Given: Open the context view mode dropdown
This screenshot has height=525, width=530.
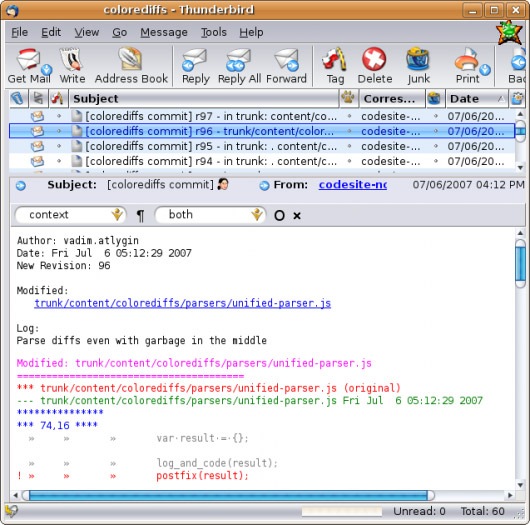Looking at the screenshot, I should (70, 215).
